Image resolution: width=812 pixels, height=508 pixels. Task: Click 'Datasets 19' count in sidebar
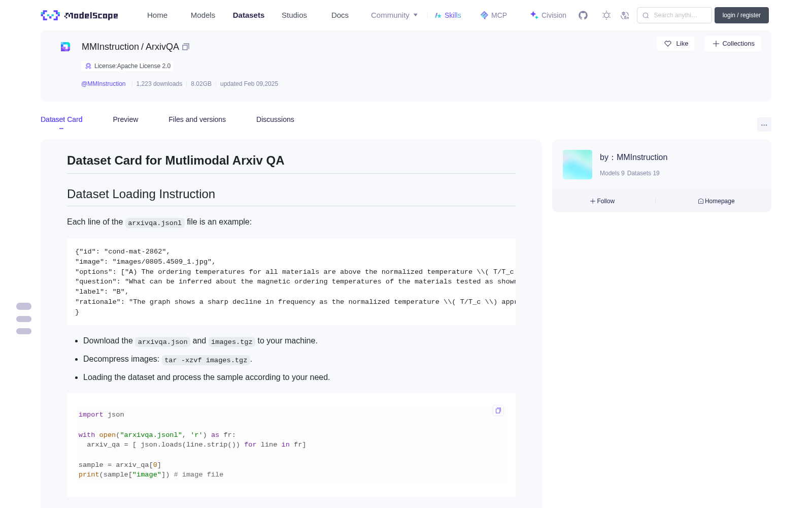tap(644, 173)
